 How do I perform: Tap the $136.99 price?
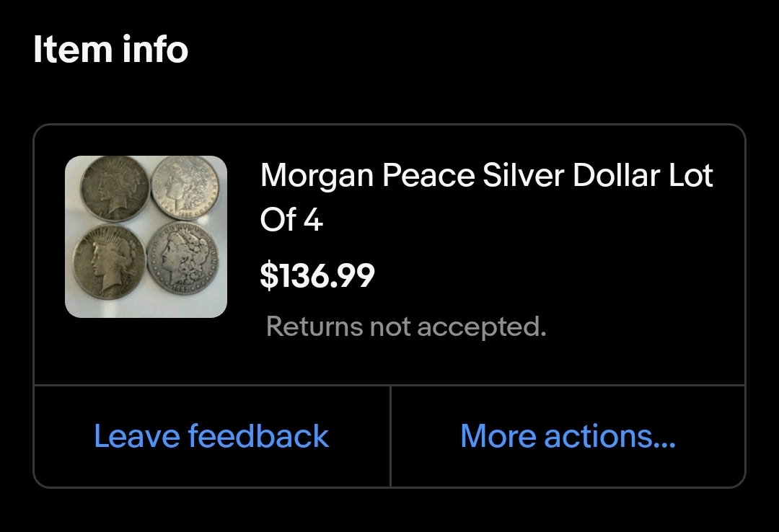tap(317, 275)
